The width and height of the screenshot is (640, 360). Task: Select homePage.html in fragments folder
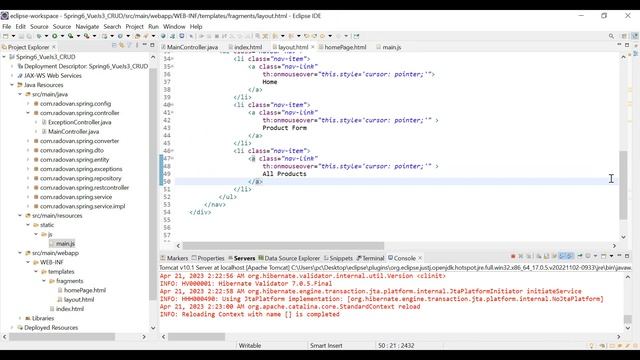[82, 290]
